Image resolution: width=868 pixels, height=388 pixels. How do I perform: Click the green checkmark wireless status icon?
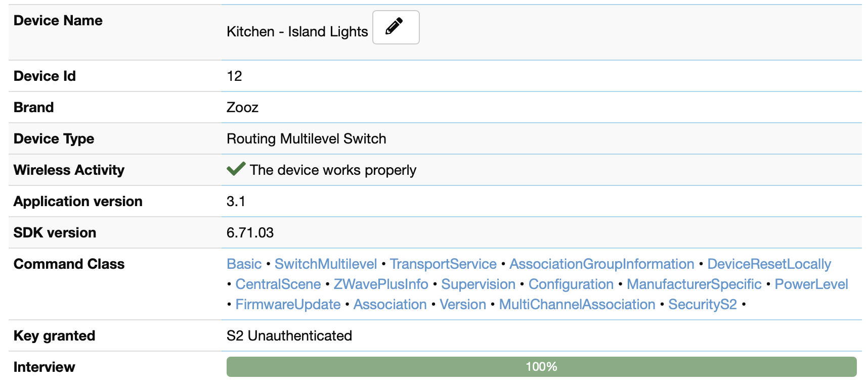pos(236,169)
